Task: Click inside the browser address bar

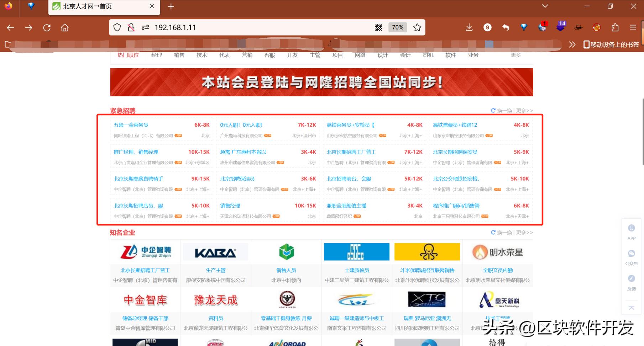Action: (x=249, y=27)
